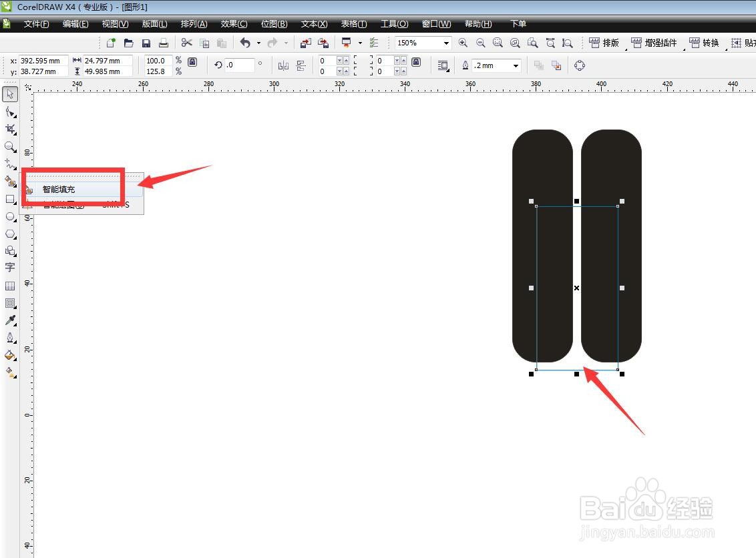This screenshot has height=558, width=756.
Task: Open the 工具(O) menu
Action: coord(395,24)
